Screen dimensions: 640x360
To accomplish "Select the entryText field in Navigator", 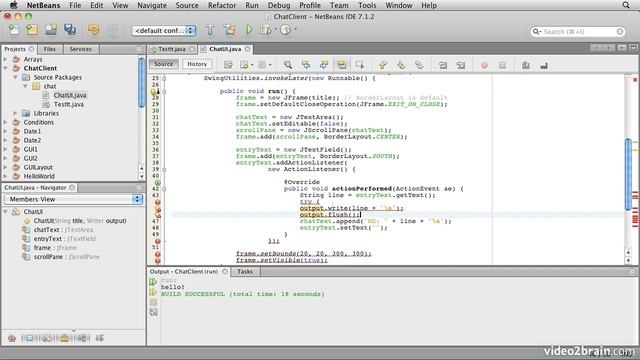I will pyautogui.click(x=47, y=239).
